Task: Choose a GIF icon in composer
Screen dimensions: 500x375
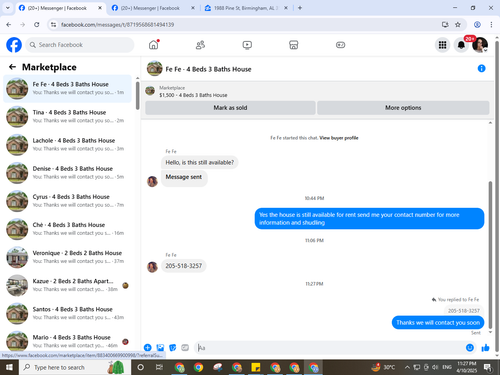Action: 185,348
